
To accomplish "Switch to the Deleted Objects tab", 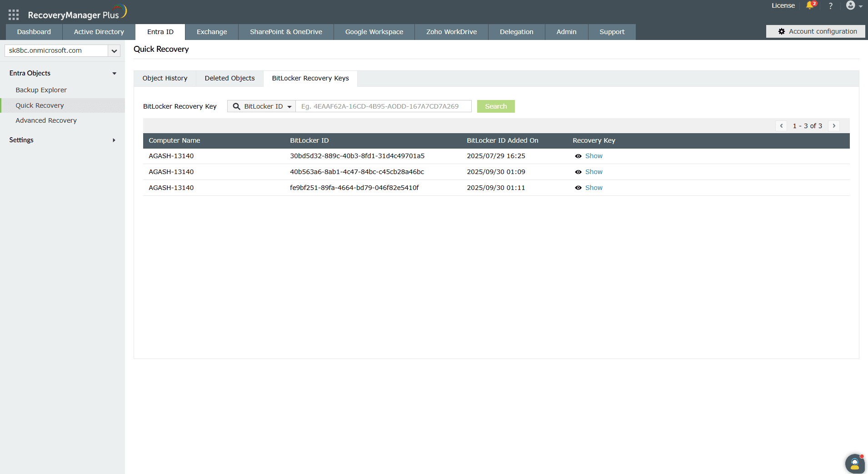I will 230,78.
